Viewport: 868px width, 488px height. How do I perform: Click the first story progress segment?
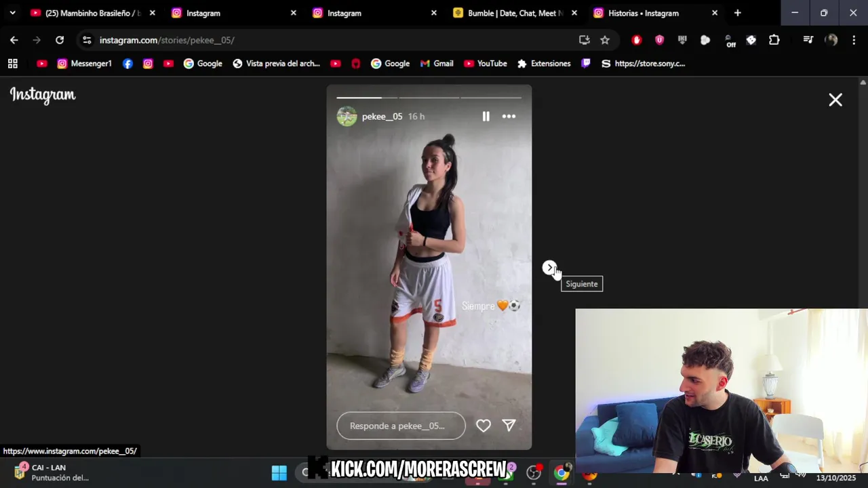point(367,98)
